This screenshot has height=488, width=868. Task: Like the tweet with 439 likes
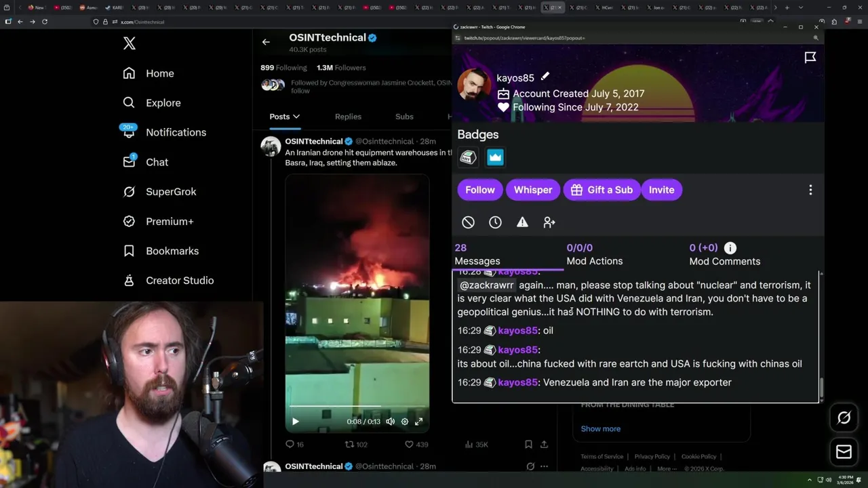point(416,445)
